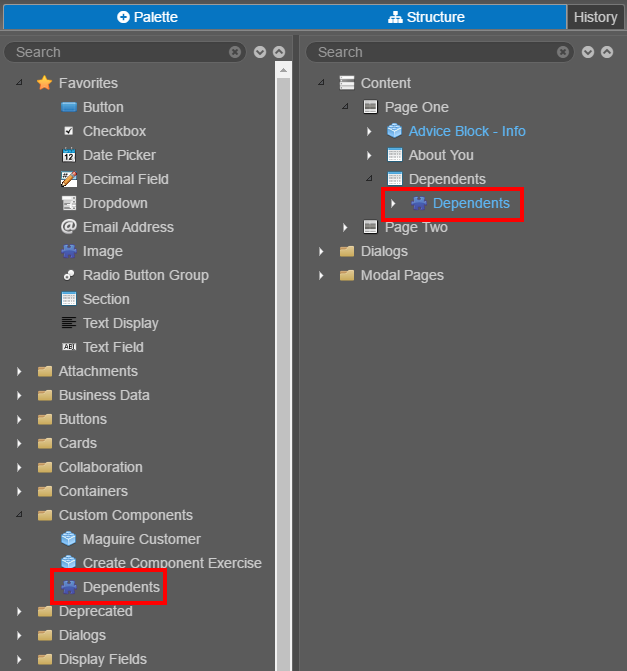The width and height of the screenshot is (627, 671).
Task: Collapse the Custom Components folder
Action: (x=19, y=514)
